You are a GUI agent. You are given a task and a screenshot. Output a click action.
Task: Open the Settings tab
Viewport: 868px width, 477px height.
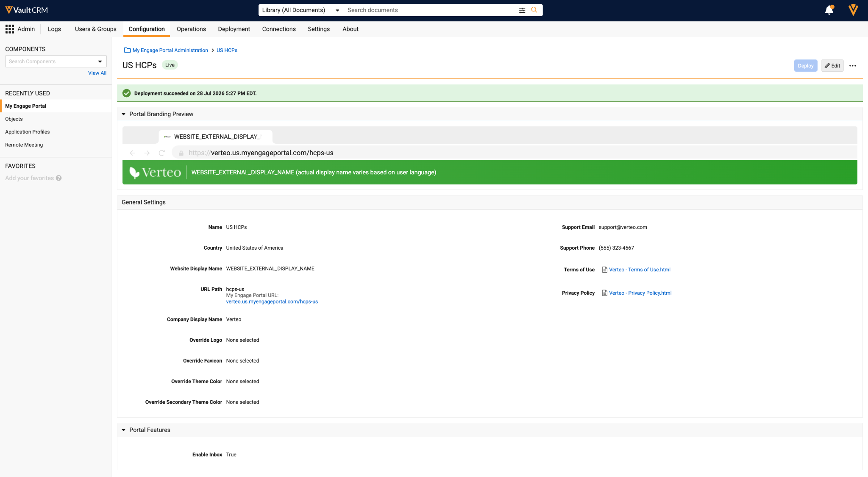coord(319,29)
